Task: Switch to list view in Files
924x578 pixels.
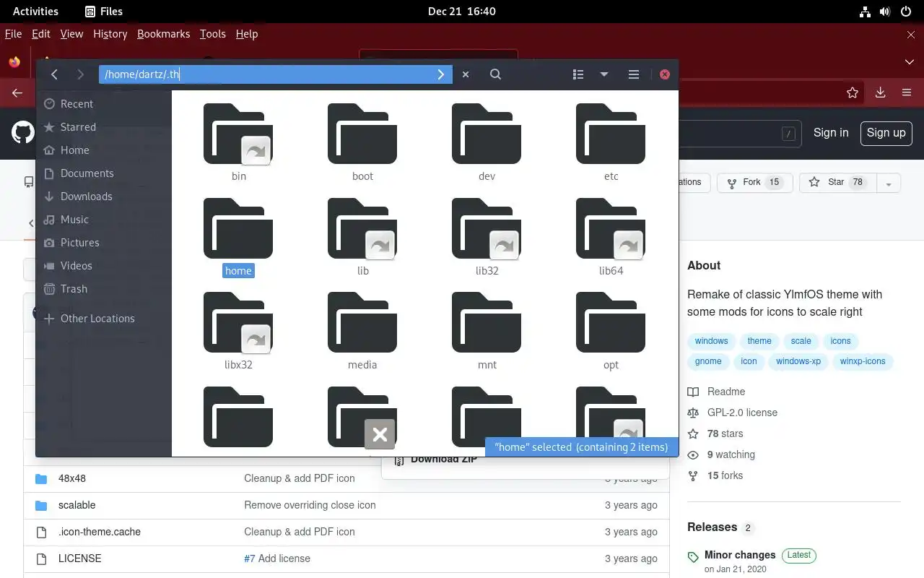Action: click(578, 74)
